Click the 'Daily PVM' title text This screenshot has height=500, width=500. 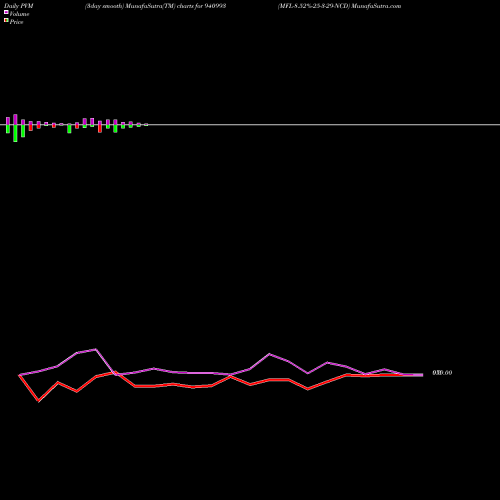19,6
